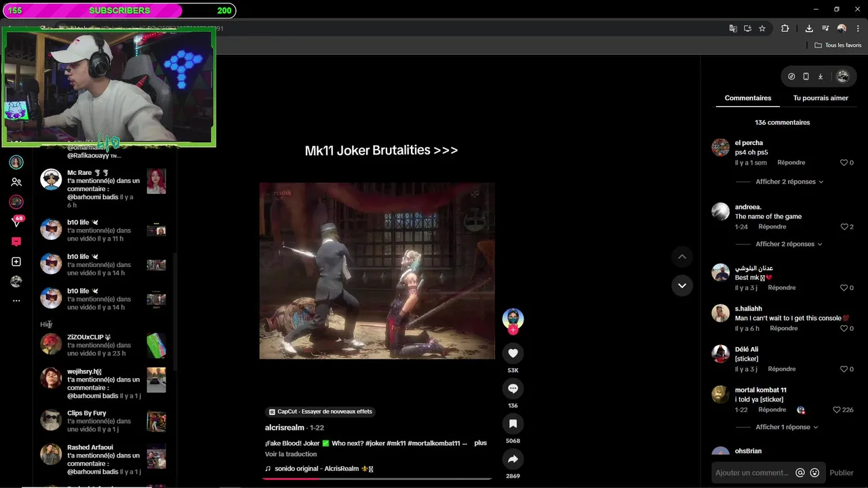
Task: Open the TikTok account avatar top right
Action: coord(843,77)
